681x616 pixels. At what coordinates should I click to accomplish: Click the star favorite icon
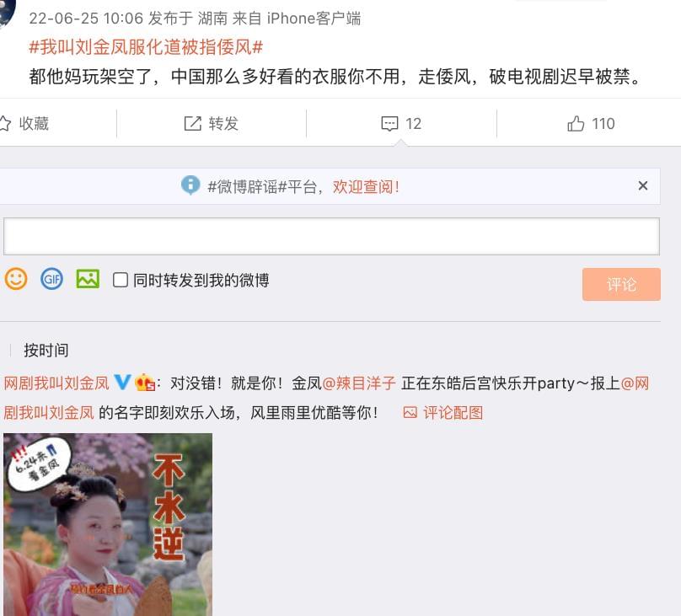click(4, 124)
